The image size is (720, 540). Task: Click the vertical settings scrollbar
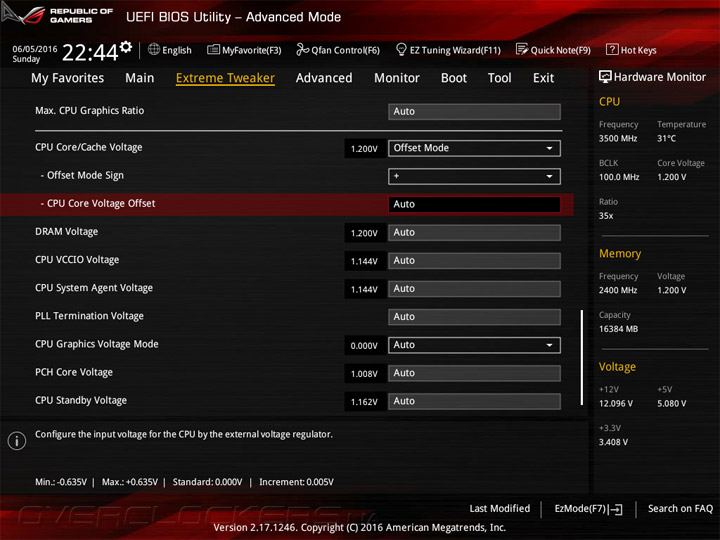582,358
